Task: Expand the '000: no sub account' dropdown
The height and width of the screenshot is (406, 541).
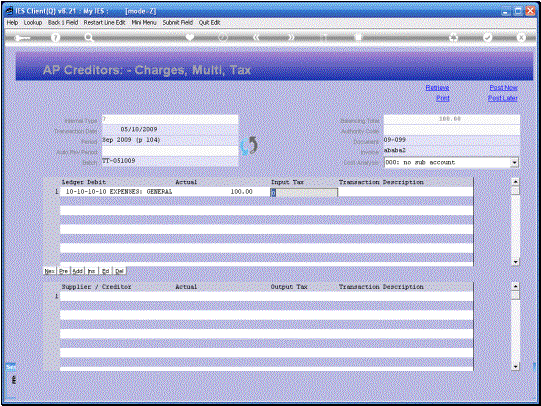Action: (x=514, y=162)
